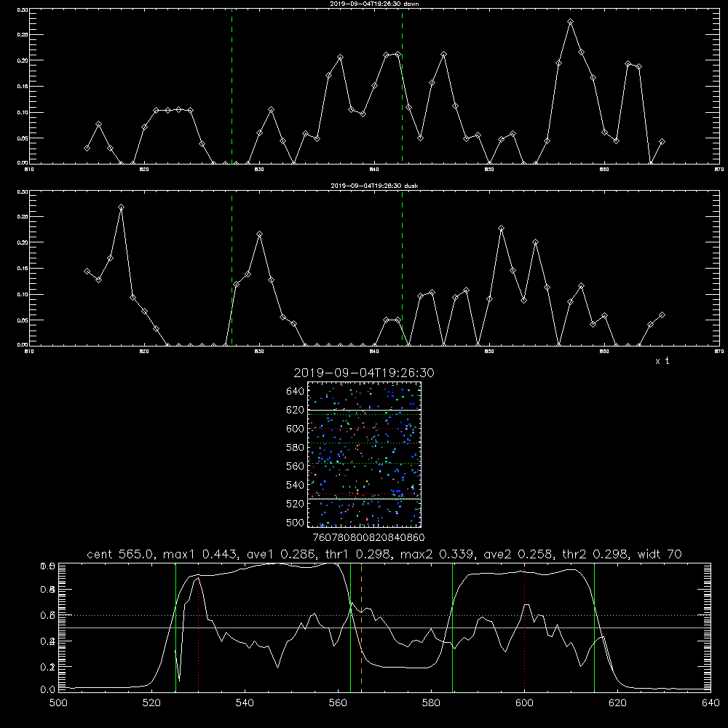The width and height of the screenshot is (728, 728).
Task: Click the highest diamond peak in dusk plot
Action: click(x=121, y=207)
